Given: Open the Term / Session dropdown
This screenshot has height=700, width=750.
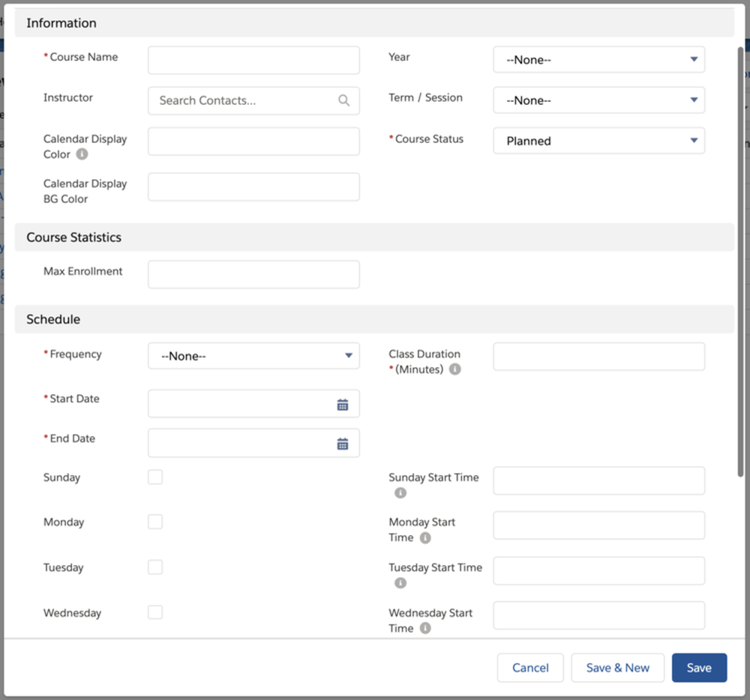Looking at the screenshot, I should (598, 100).
